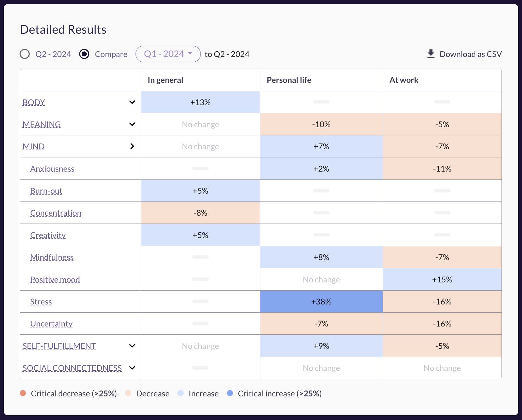Image resolution: width=522 pixels, height=420 pixels.
Task: Expand the BODY category chevron
Action: 132,102
